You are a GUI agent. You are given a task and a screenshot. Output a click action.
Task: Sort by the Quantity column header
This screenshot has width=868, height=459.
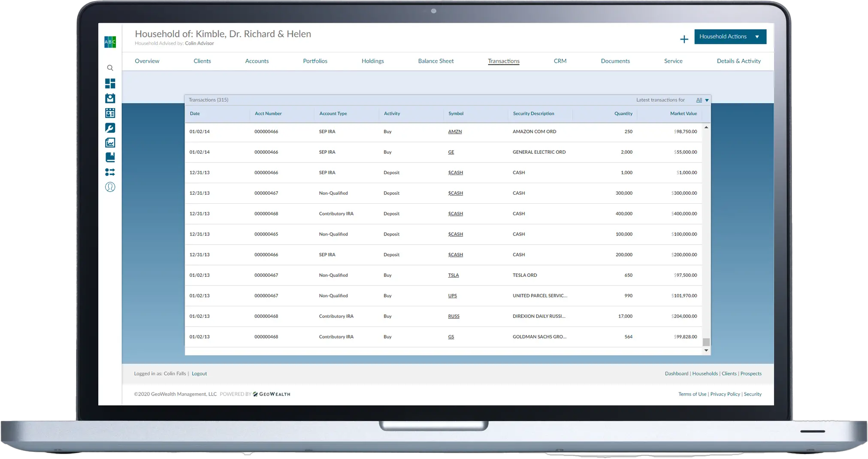pyautogui.click(x=623, y=114)
